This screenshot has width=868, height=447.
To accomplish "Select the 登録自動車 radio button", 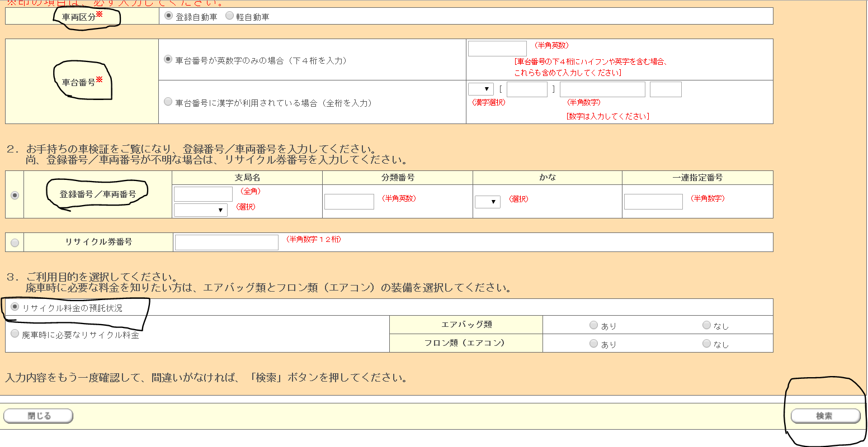I will coord(168,16).
